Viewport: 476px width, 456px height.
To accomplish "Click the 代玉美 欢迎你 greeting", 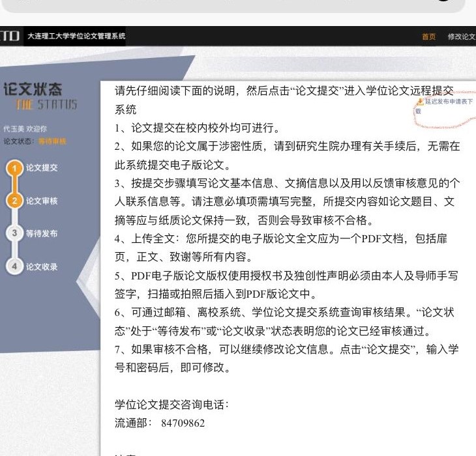I will coord(25,129).
